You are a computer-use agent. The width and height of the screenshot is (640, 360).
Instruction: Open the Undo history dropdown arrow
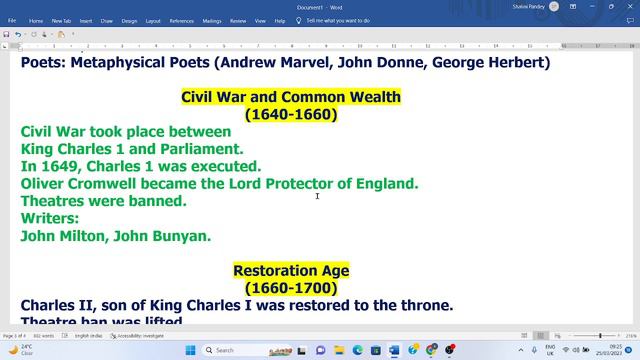25,35
